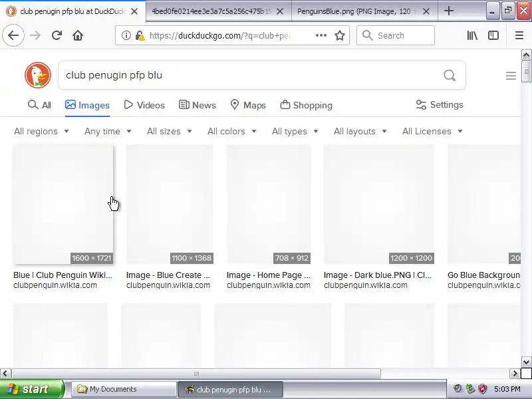Open DuckDuckGo Settings
532x399 pixels.
[x=440, y=104]
